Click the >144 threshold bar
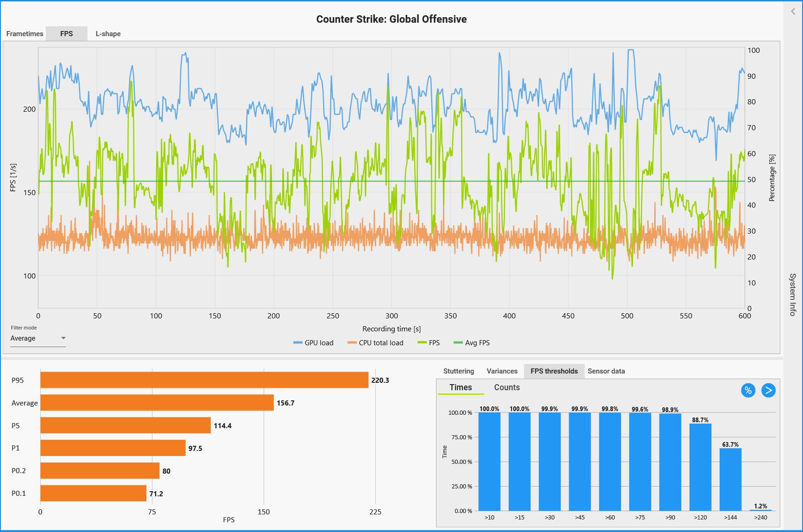This screenshot has height=532, width=803. point(730,480)
